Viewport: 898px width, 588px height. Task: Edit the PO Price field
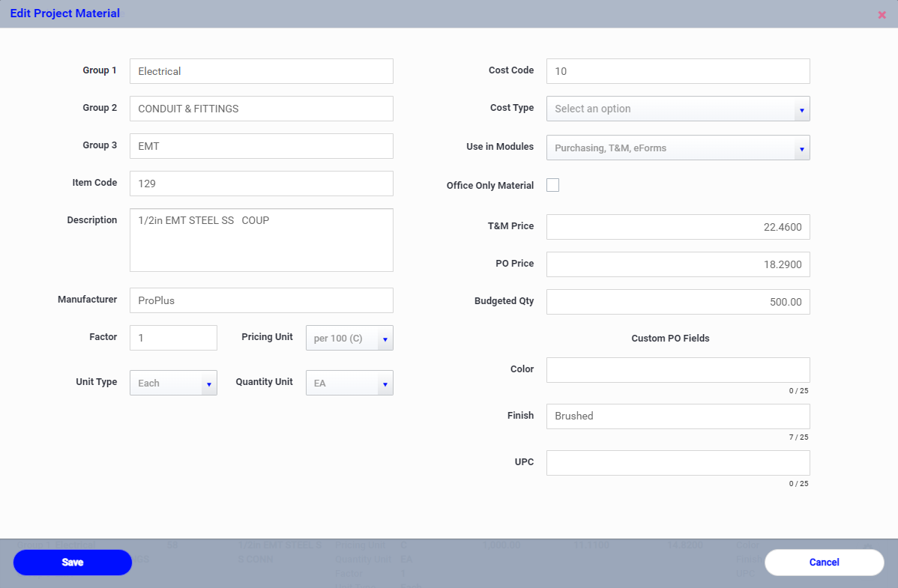pyautogui.click(x=678, y=264)
